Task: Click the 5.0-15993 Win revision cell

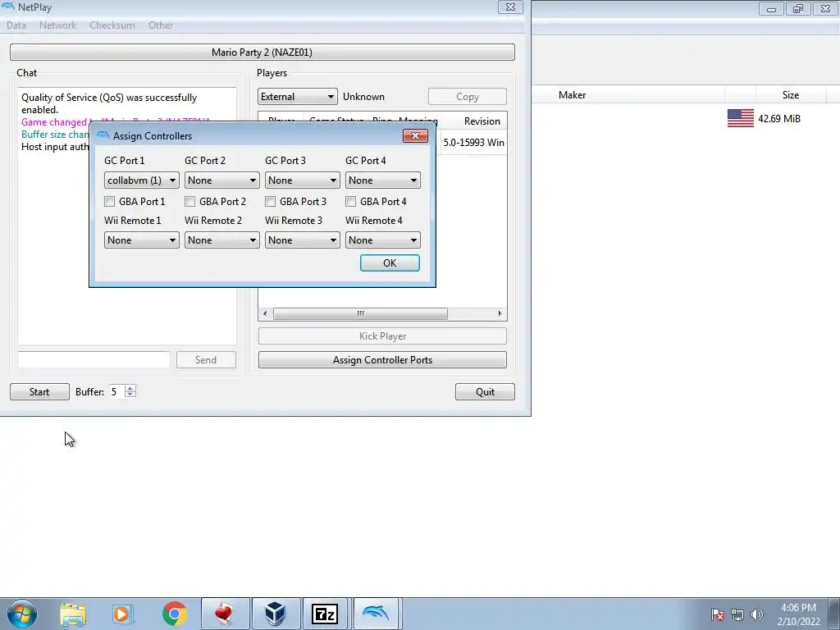Action: [x=473, y=143]
